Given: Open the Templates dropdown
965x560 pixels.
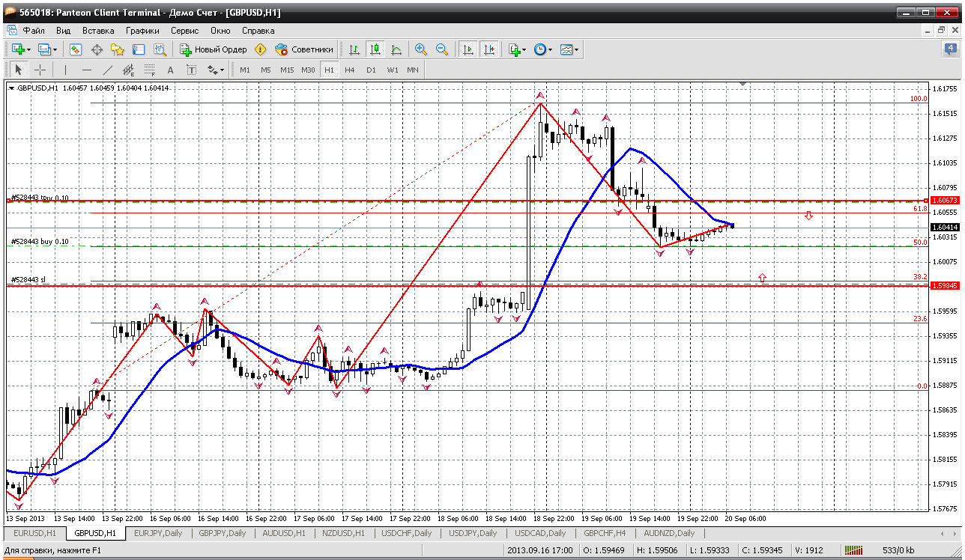Looking at the screenshot, I should [x=569, y=49].
